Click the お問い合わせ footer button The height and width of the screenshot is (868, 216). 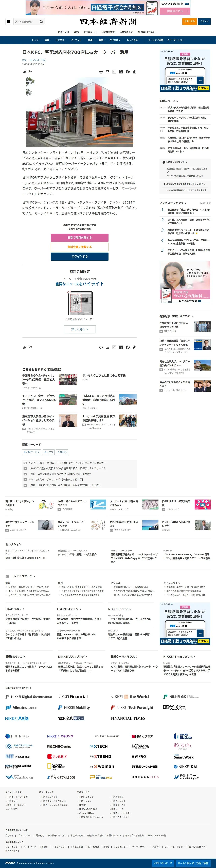pyautogui.click(x=163, y=863)
